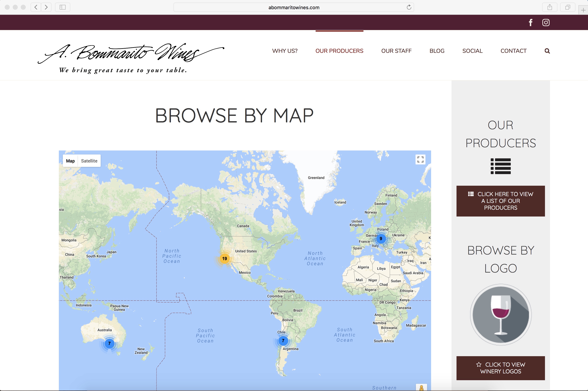Click the Mexico label on the map
Image resolution: width=588 pixels, height=391 pixels.
coord(245,273)
